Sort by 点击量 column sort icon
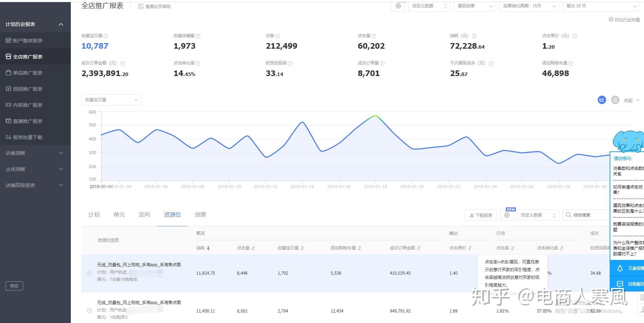The image size is (644, 323). point(253,248)
